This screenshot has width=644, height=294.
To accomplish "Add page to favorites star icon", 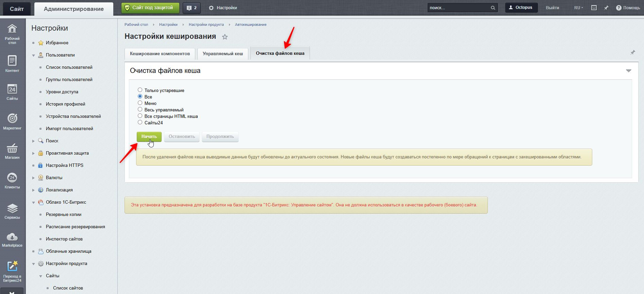I will (x=225, y=37).
